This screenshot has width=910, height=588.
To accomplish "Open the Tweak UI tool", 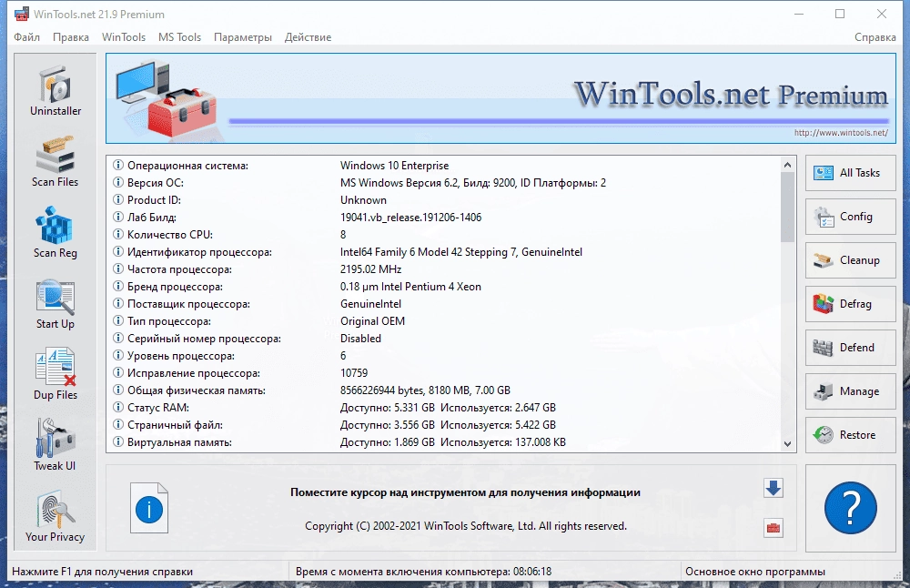I will pos(56,446).
